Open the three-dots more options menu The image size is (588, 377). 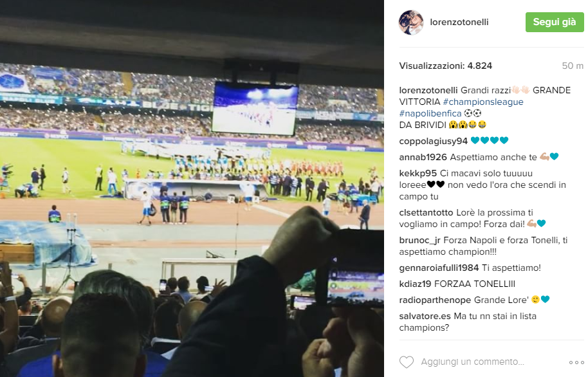point(576,362)
